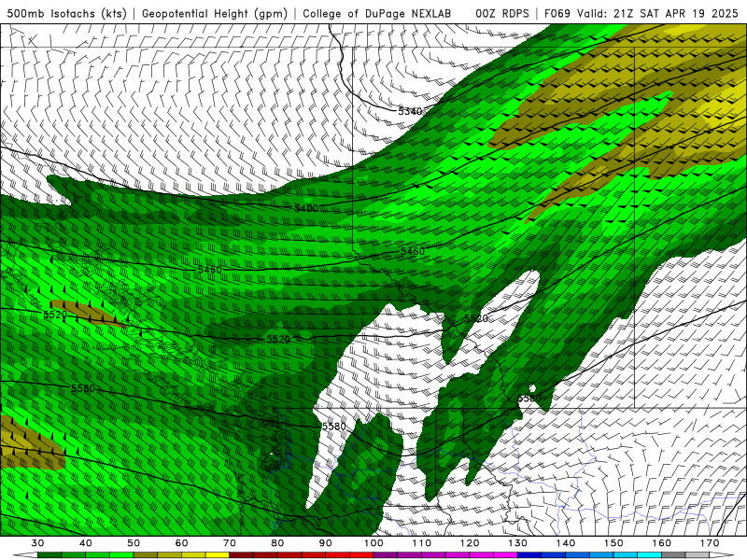Click the 60 knot legend label
The width and height of the screenshot is (747, 560).
(x=181, y=543)
